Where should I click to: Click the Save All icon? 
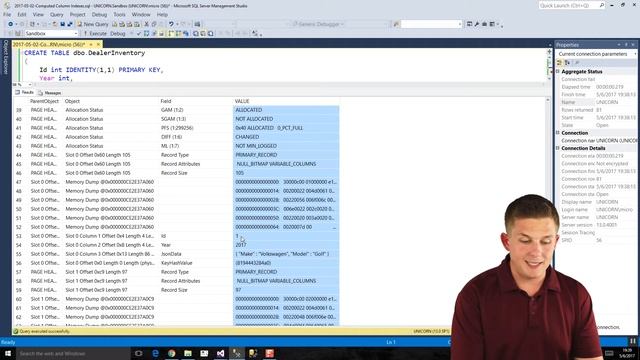tap(70, 24)
